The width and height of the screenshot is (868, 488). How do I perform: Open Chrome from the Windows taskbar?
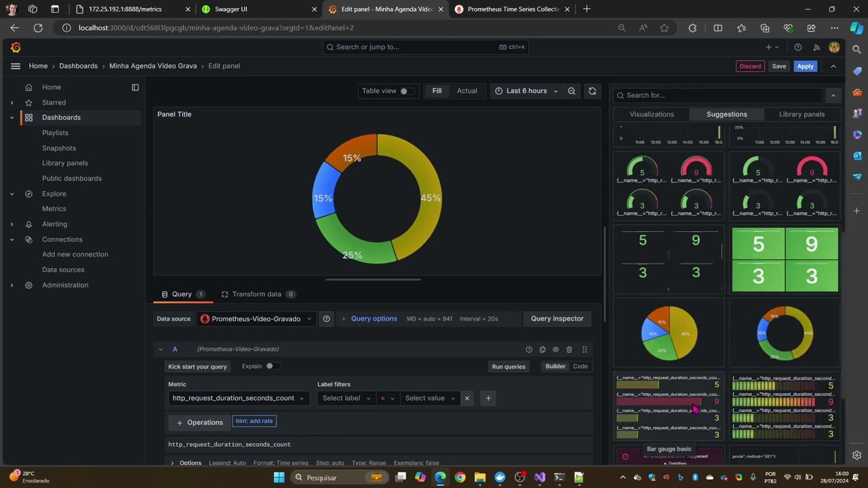click(460, 477)
